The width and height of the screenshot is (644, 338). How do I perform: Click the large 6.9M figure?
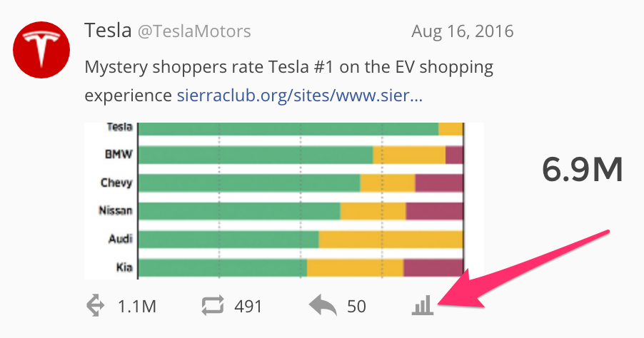point(583,170)
